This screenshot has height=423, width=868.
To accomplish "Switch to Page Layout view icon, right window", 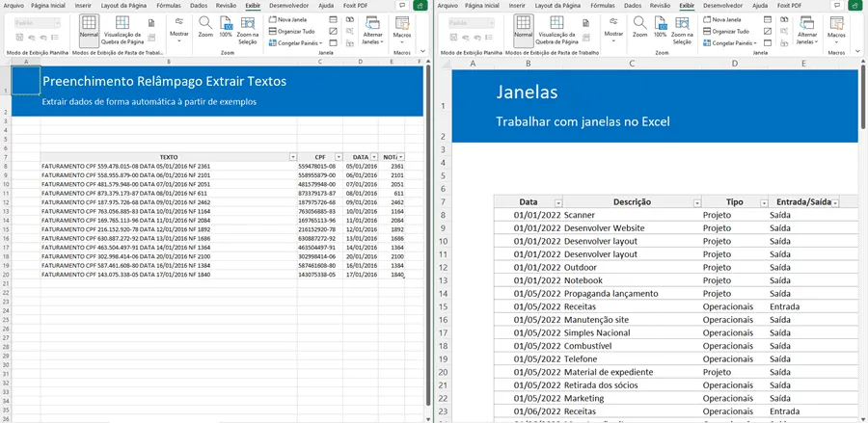I will click(585, 23).
